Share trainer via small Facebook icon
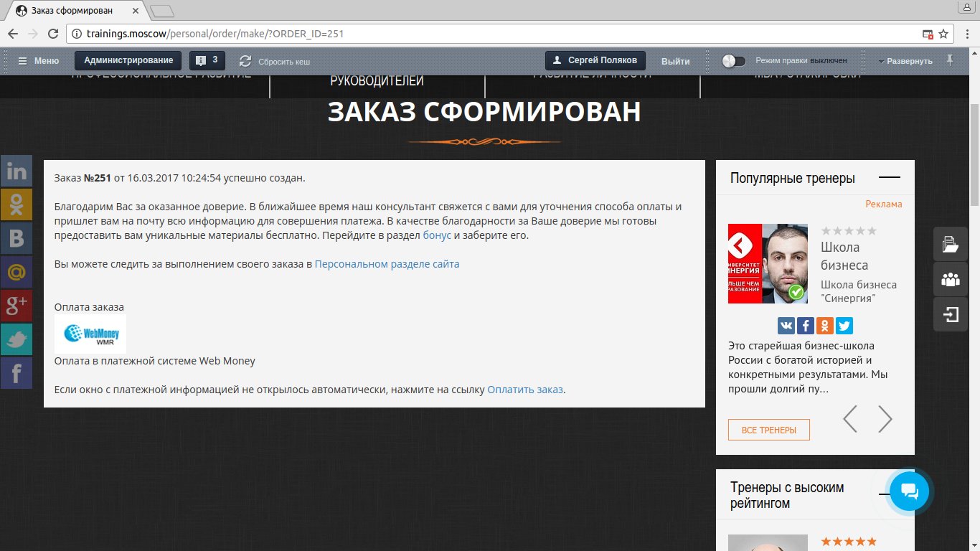 (x=805, y=326)
